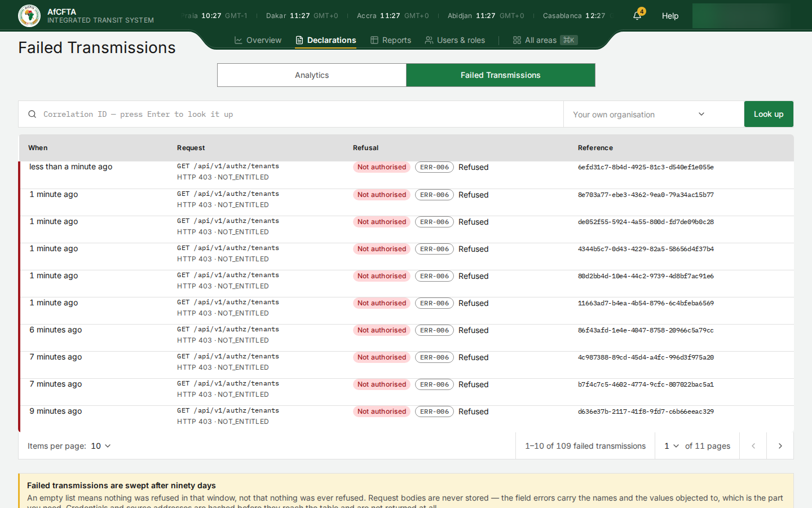The height and width of the screenshot is (508, 812).
Task: Click Not authorised badge in 6 minutes ago row
Action: click(382, 330)
